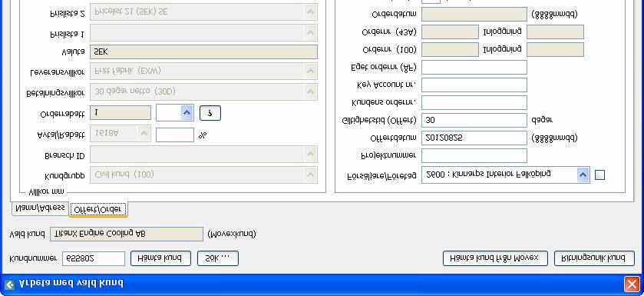Click the Key Account nr. input field
The height and width of the screenshot is (296, 644).
(474, 85)
